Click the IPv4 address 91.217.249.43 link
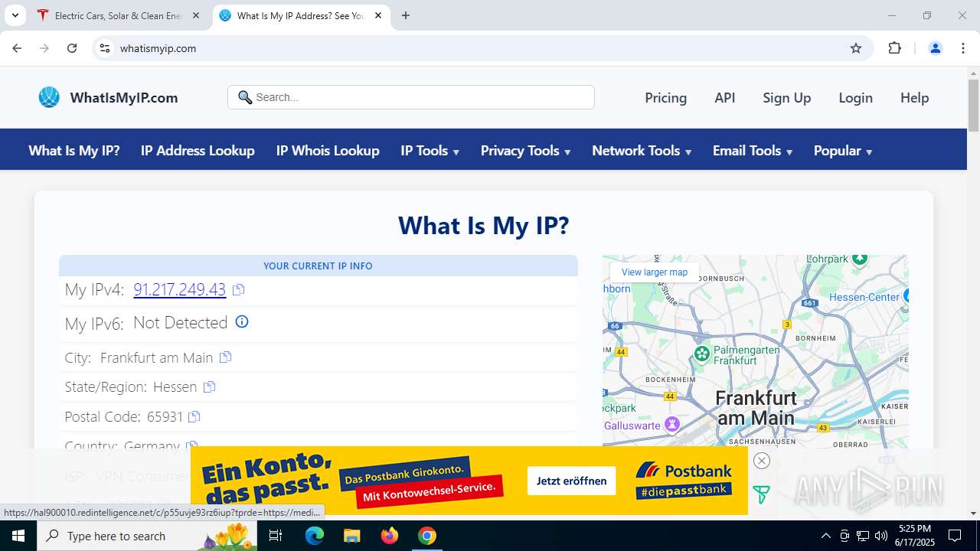 point(179,289)
